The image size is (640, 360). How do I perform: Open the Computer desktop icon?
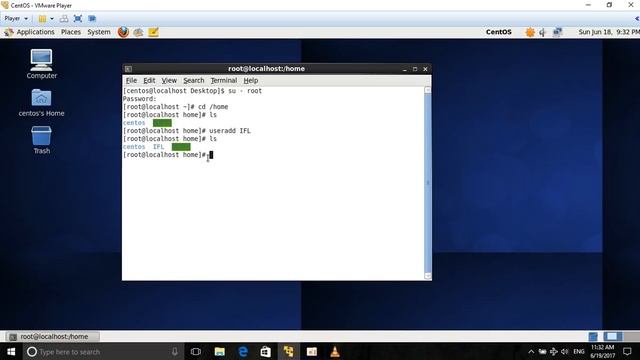[41, 64]
